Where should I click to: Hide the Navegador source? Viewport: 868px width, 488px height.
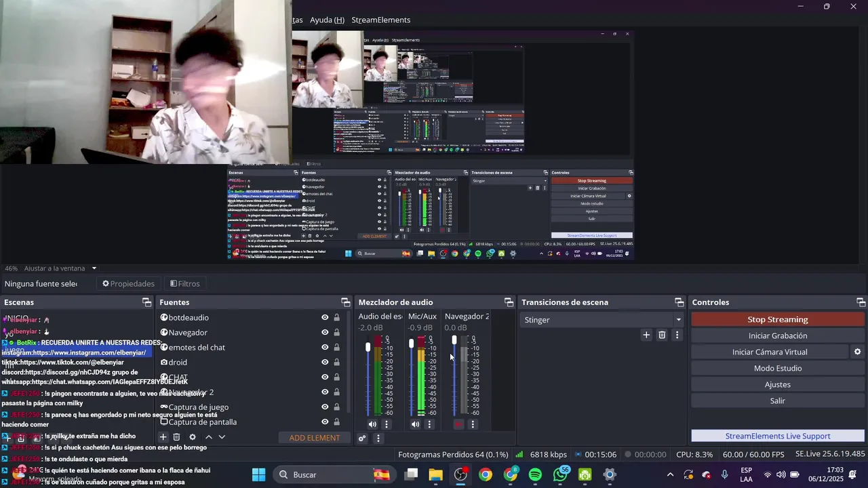click(325, 332)
